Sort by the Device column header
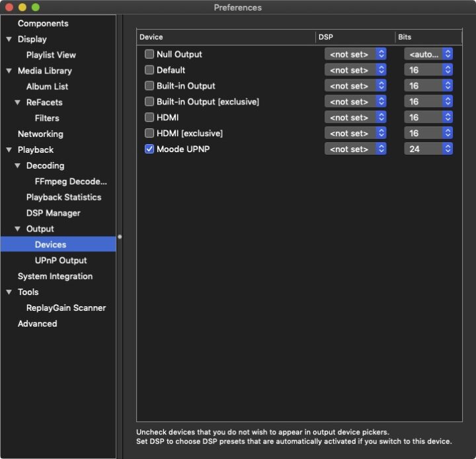This screenshot has height=459, width=476. click(225, 37)
